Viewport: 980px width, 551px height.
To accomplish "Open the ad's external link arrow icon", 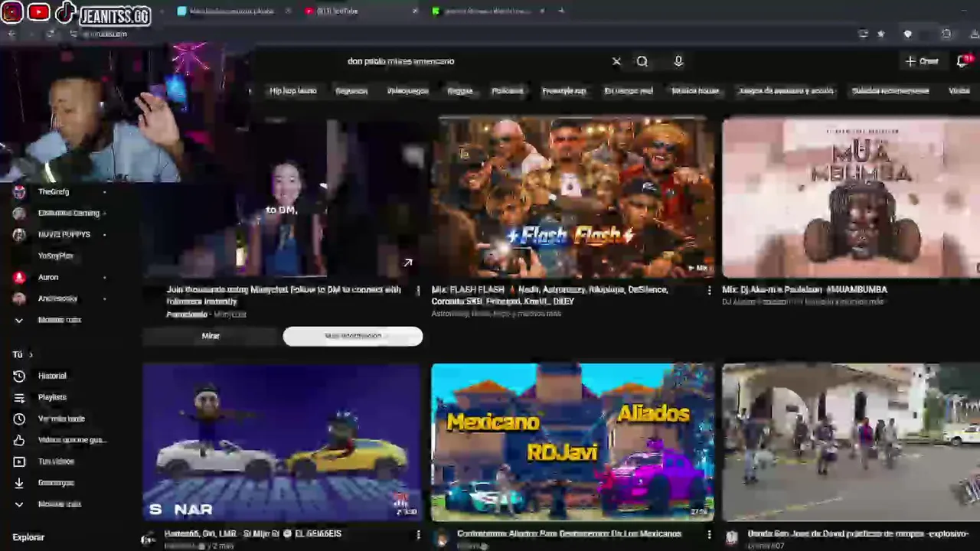I will click(407, 263).
